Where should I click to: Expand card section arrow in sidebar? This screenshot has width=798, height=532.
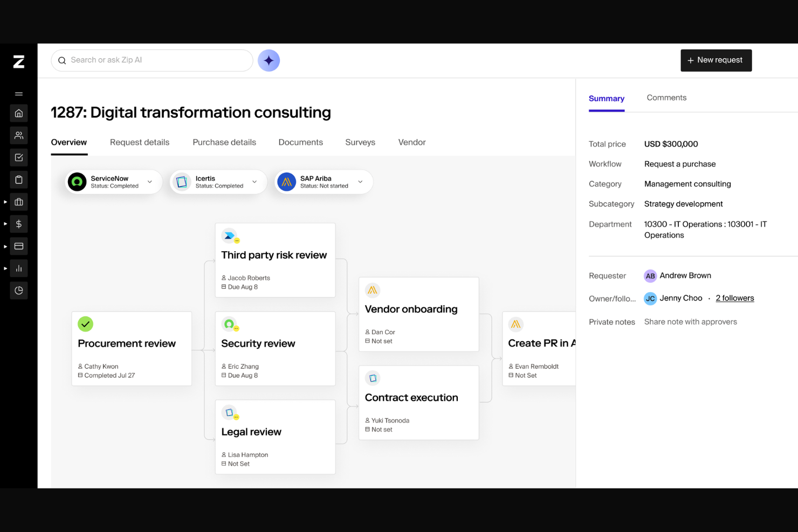pyautogui.click(x=5, y=246)
